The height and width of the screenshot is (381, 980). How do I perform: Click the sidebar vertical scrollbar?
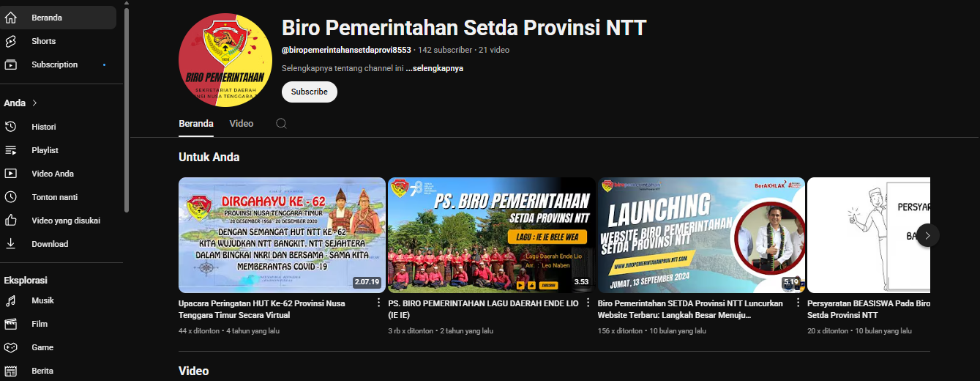[127, 110]
